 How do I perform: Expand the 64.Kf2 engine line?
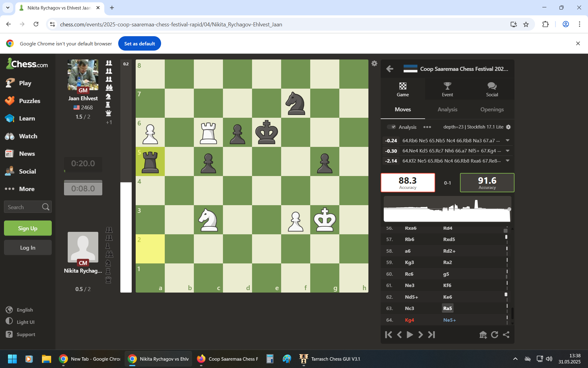(x=507, y=161)
